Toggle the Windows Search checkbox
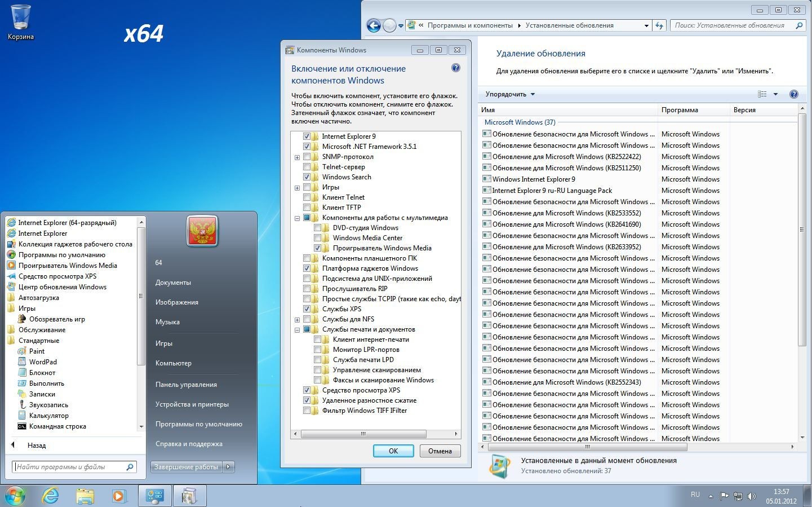The width and height of the screenshot is (812, 507). [x=307, y=177]
